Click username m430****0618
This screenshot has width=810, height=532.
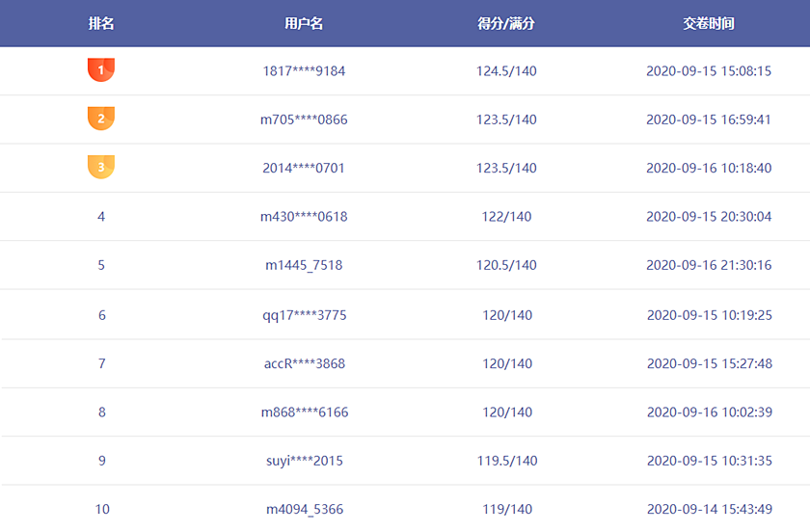click(304, 217)
